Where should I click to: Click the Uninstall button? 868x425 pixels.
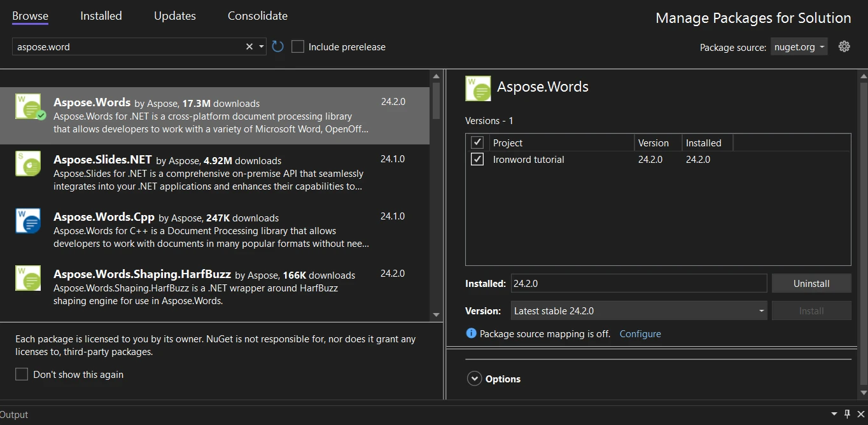tap(811, 284)
